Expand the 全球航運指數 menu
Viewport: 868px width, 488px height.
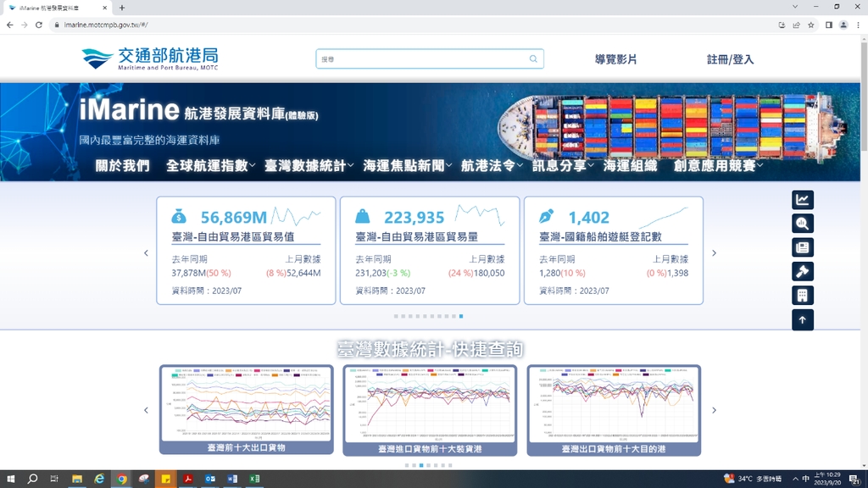click(x=210, y=165)
